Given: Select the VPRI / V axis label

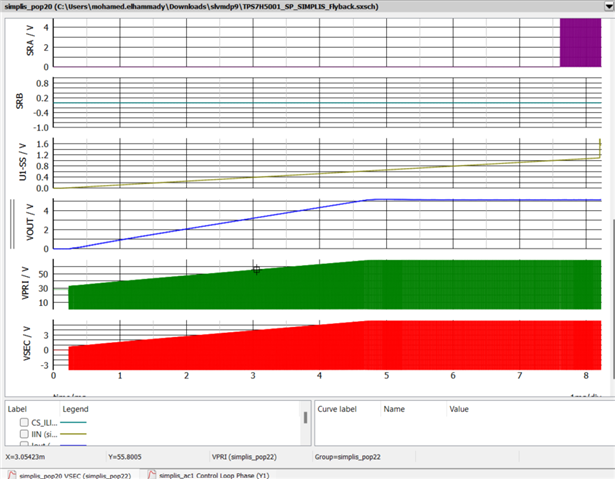Looking at the screenshot, I should [25, 283].
